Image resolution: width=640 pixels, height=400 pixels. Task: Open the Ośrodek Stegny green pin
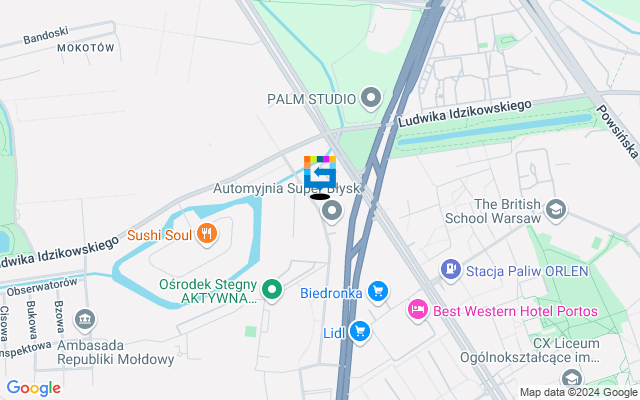tap(272, 290)
